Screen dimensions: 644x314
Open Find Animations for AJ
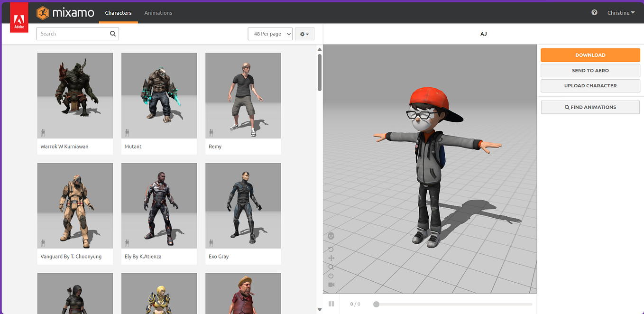coord(590,107)
